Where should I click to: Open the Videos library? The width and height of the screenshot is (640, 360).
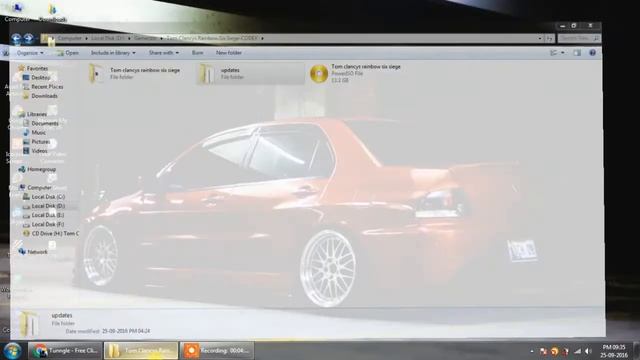pyautogui.click(x=39, y=151)
